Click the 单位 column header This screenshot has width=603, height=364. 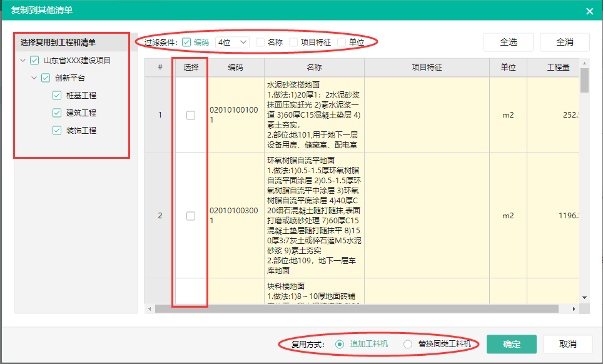(x=508, y=68)
